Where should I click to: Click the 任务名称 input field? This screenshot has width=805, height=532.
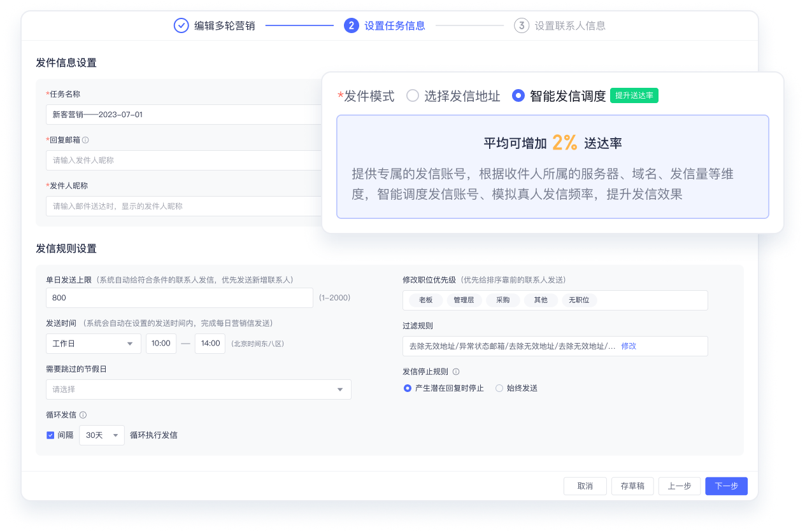click(185, 115)
